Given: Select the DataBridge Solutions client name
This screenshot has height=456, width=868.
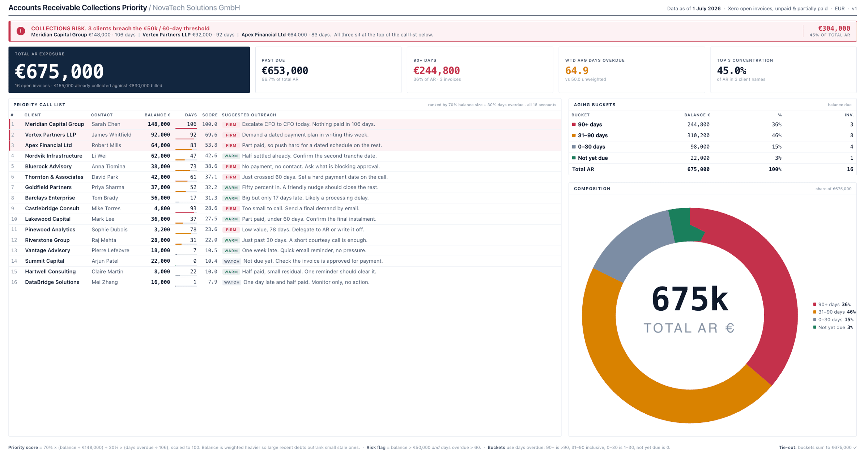Looking at the screenshot, I should point(52,282).
